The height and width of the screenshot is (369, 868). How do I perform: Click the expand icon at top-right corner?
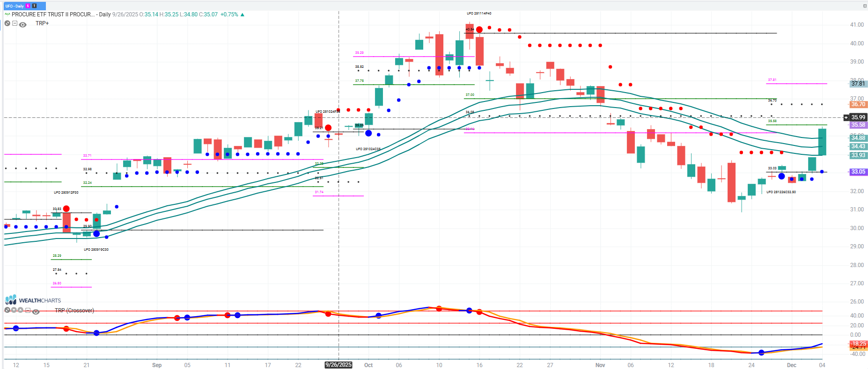tap(864, 6)
